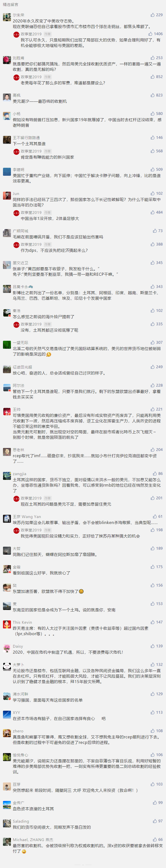The image size is (166, 868).
Task: Toggle like on 王帅's comment with 221 likes
Action: (153, 409)
